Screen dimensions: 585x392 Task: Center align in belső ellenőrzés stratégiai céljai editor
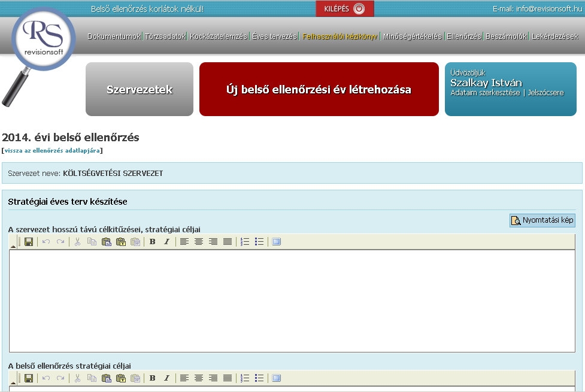pyautogui.click(x=199, y=378)
